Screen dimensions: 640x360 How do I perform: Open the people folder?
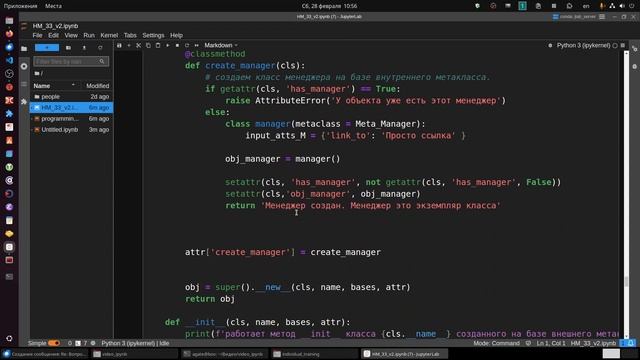[71, 97]
